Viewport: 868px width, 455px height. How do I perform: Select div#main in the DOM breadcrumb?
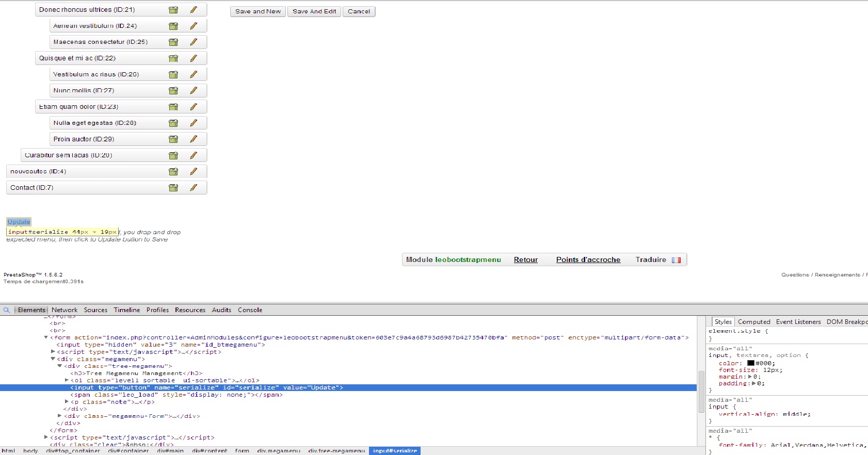click(x=170, y=451)
